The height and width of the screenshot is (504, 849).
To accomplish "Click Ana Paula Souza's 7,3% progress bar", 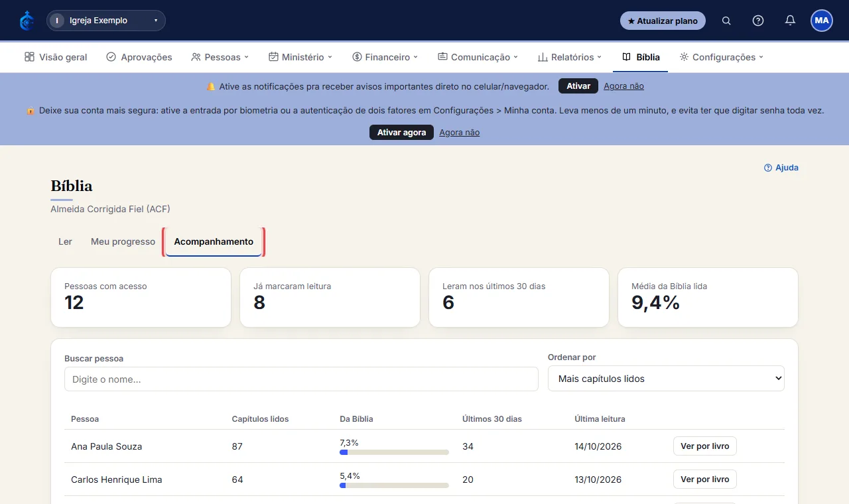I will pyautogui.click(x=394, y=452).
